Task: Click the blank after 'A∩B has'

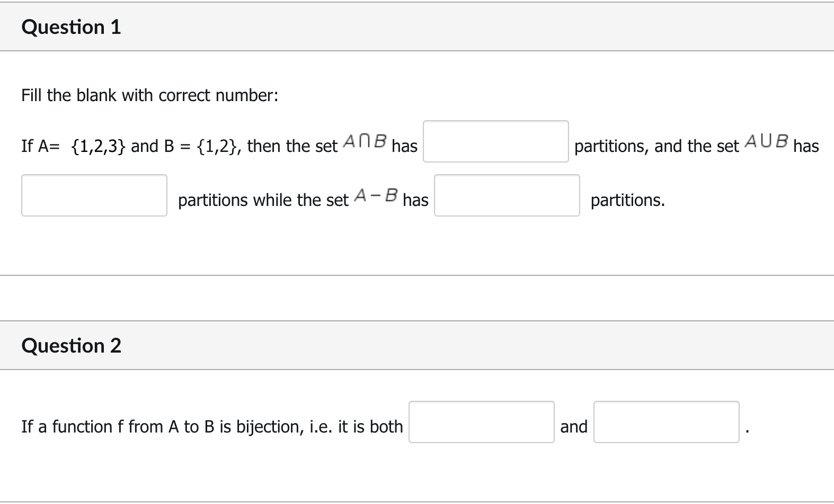Action: (495, 141)
